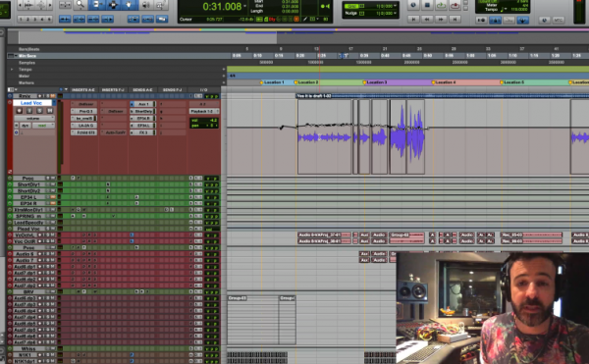Click the Stop transport button
The height and width of the screenshot is (364, 589).
tap(427, 5)
